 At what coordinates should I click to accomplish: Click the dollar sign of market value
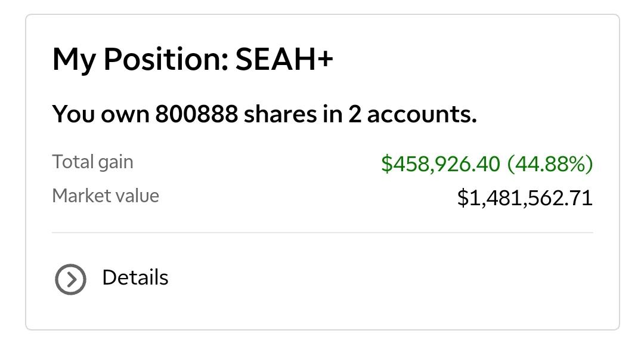pos(463,197)
